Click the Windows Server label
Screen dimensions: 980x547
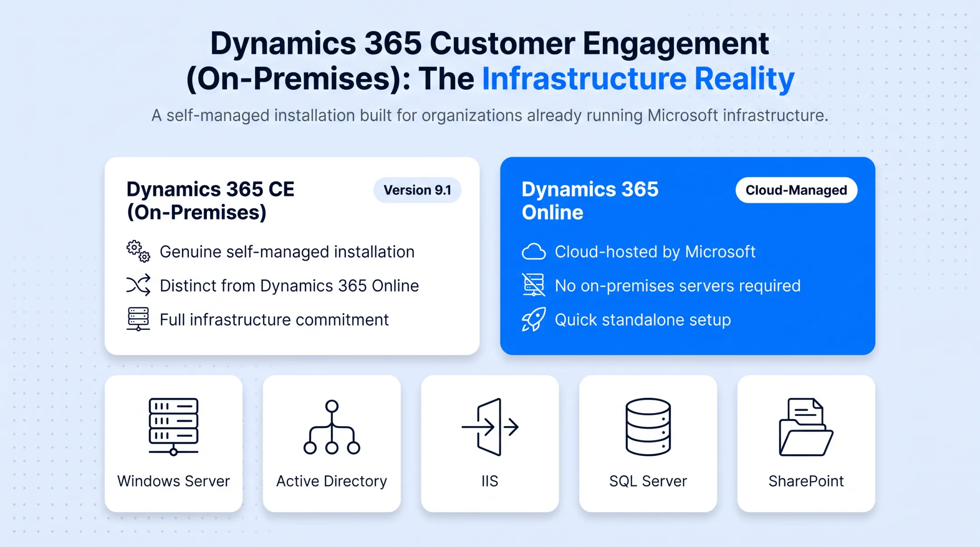point(173,481)
